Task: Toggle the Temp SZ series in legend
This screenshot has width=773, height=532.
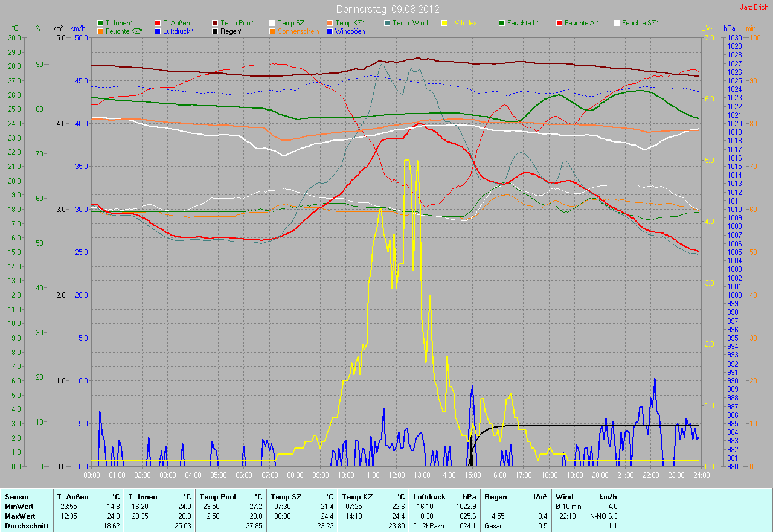Action: coord(292,23)
